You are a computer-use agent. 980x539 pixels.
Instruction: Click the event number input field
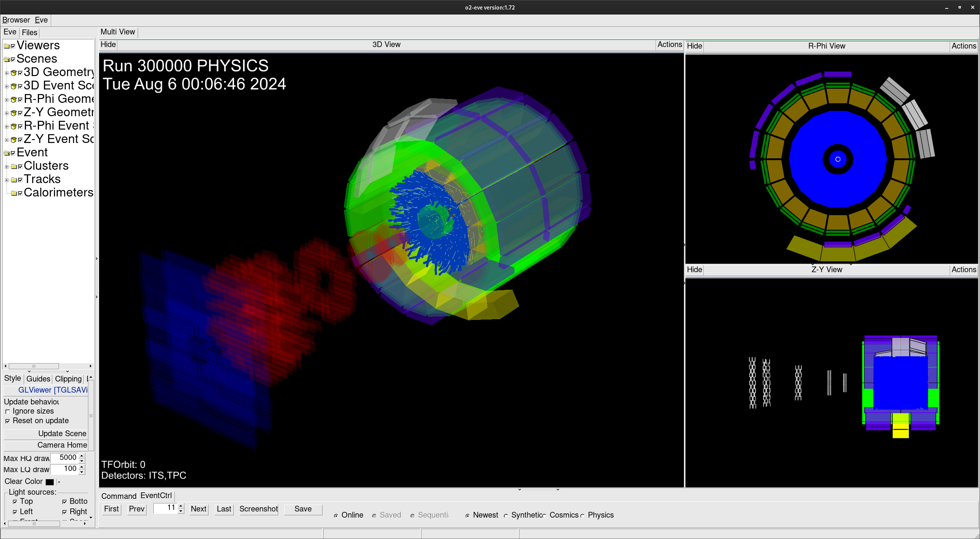(x=165, y=508)
